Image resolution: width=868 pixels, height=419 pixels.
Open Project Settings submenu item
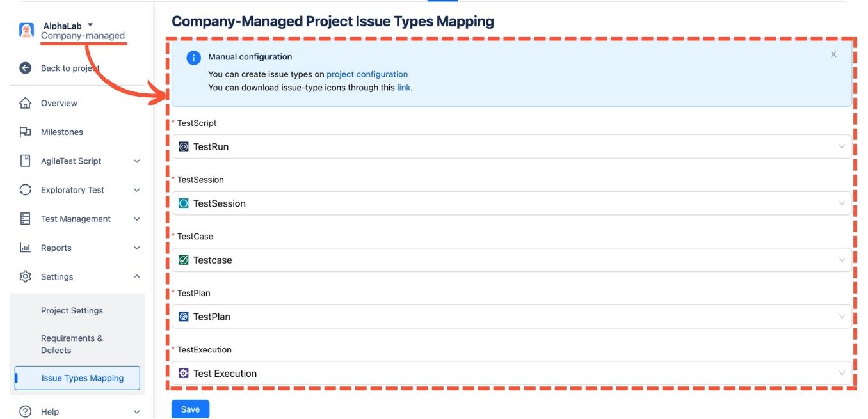point(72,311)
